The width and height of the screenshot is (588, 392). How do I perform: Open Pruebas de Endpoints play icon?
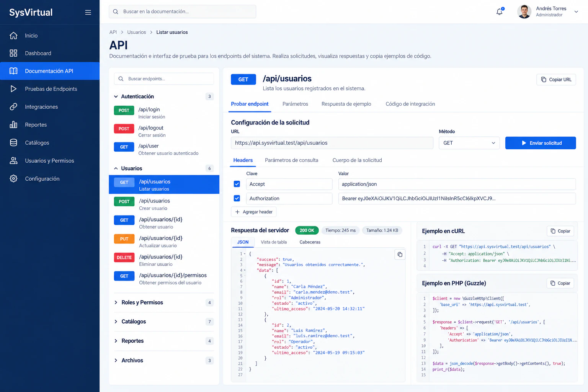13,89
